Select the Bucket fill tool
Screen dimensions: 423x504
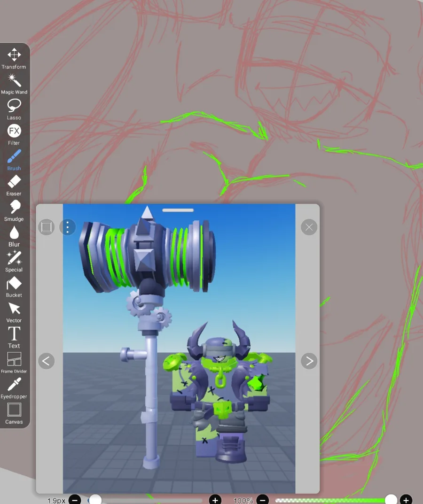(x=14, y=287)
